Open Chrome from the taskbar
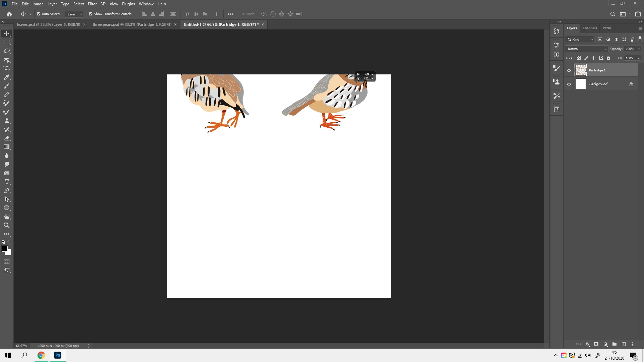This screenshot has width=644, height=362. click(x=41, y=355)
